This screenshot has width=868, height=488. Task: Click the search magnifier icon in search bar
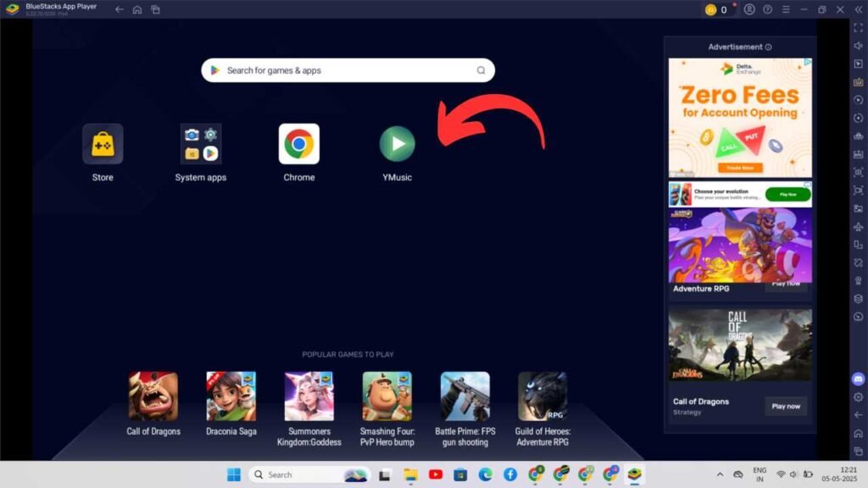coord(481,70)
